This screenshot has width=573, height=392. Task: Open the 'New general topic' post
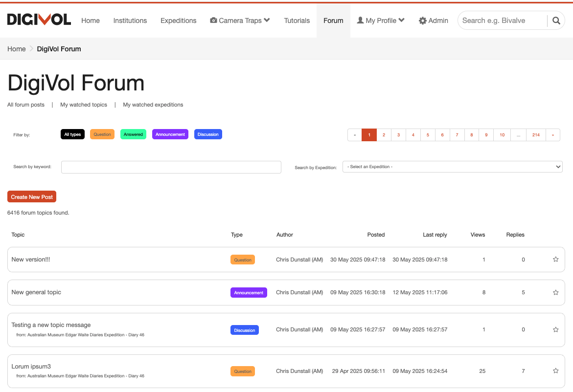click(x=36, y=292)
